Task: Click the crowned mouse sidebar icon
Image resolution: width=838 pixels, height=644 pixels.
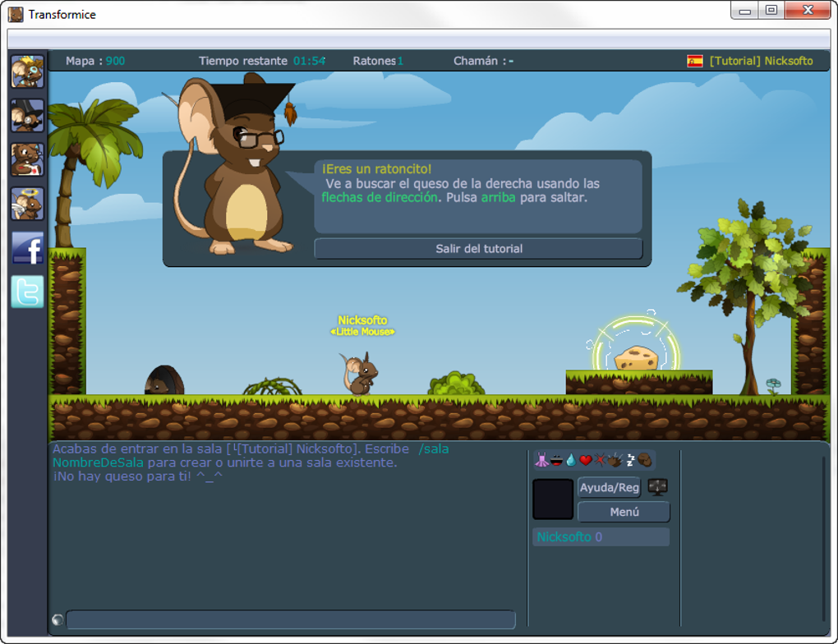Action: (27, 71)
